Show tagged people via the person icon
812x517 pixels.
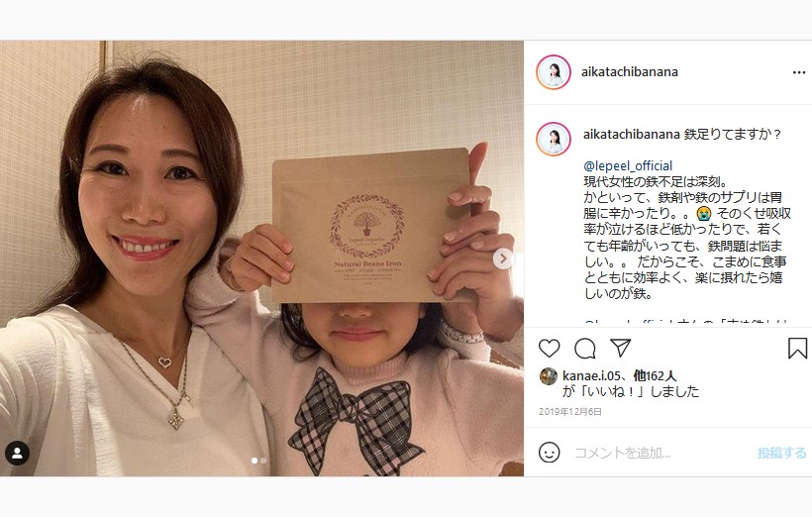17,454
